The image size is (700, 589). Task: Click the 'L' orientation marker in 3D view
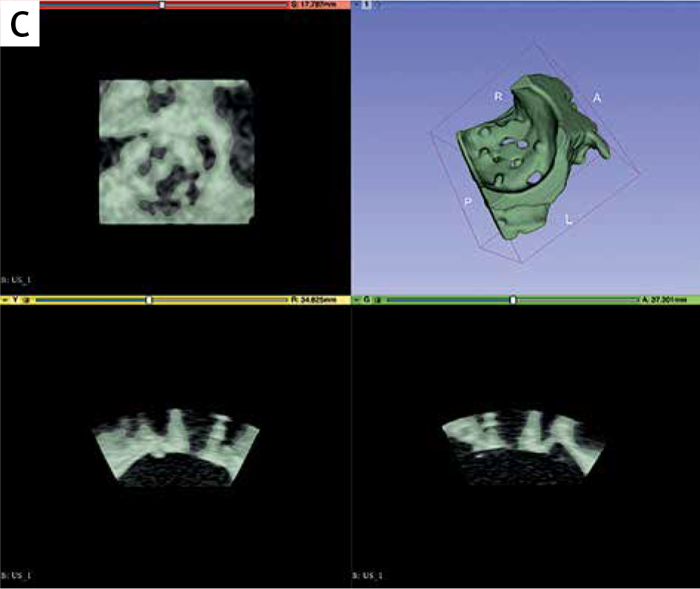point(569,219)
